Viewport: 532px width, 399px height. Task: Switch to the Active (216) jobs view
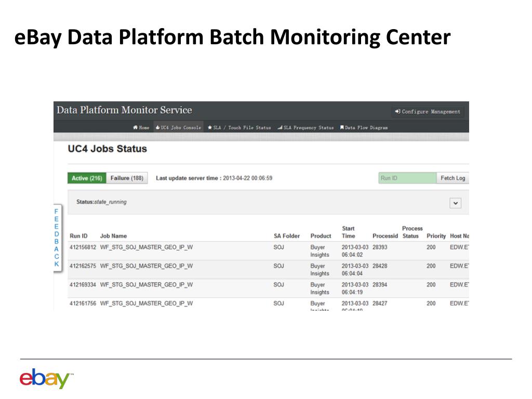click(87, 178)
